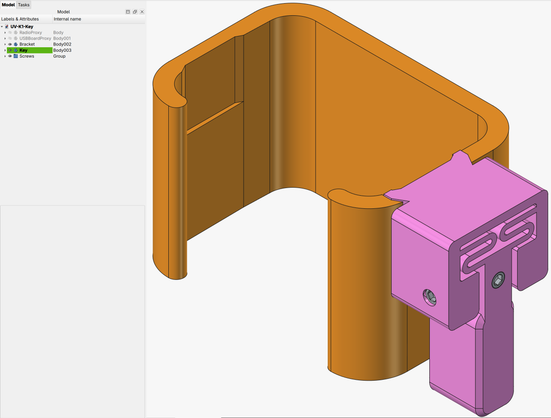Hide the Bracket body

(x=10, y=44)
